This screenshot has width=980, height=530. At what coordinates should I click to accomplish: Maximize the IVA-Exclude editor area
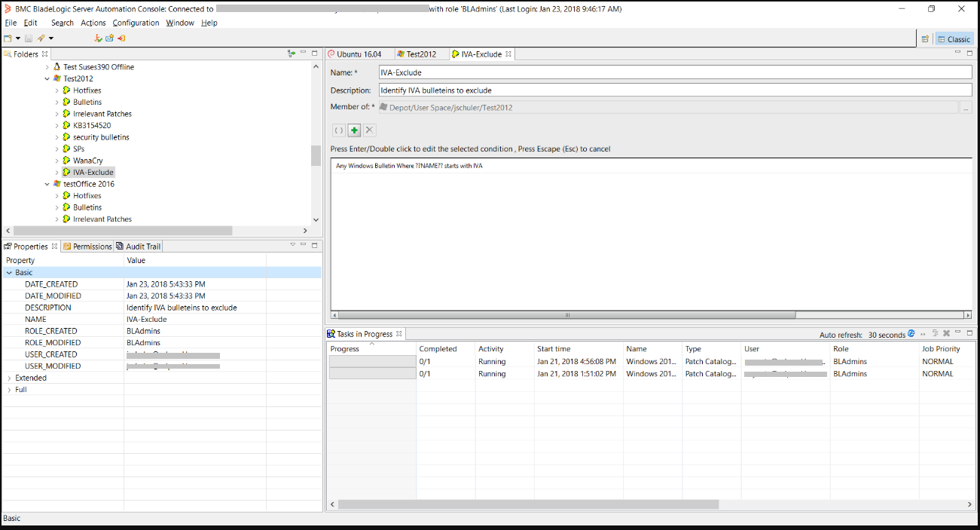coord(969,53)
